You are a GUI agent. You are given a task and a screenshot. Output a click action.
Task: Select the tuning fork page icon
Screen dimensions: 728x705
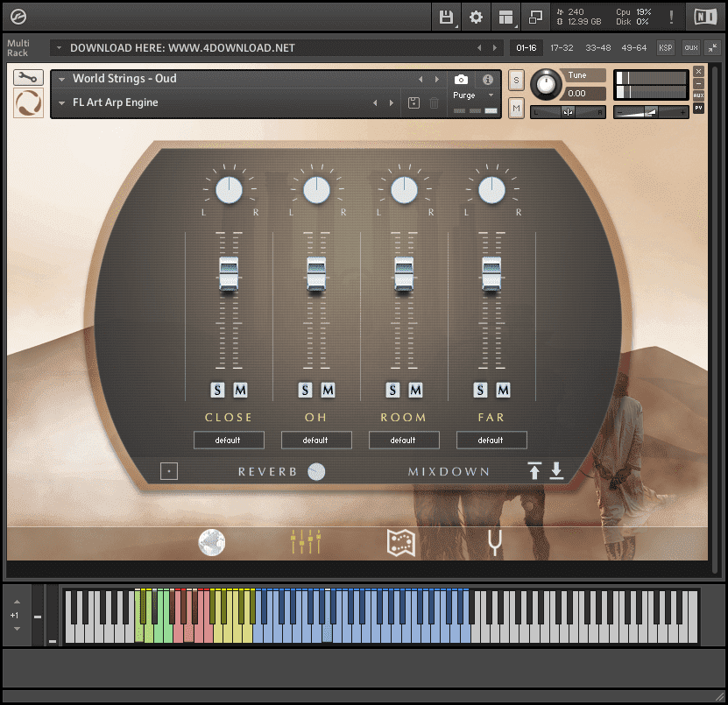click(x=493, y=542)
